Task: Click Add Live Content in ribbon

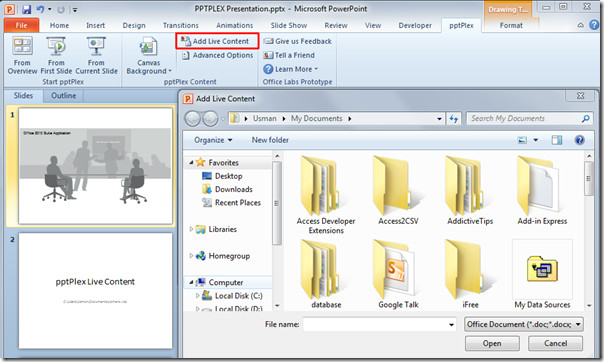Action: (x=217, y=41)
